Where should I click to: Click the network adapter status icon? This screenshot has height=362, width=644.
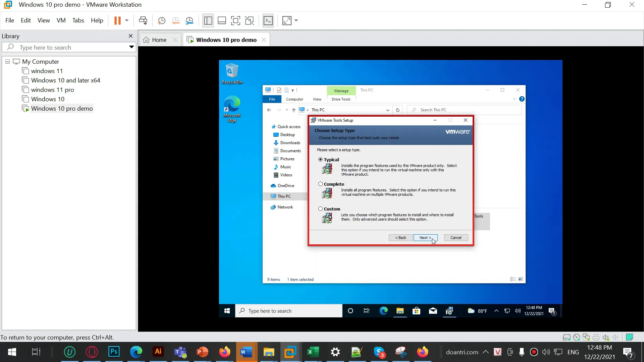(586, 337)
